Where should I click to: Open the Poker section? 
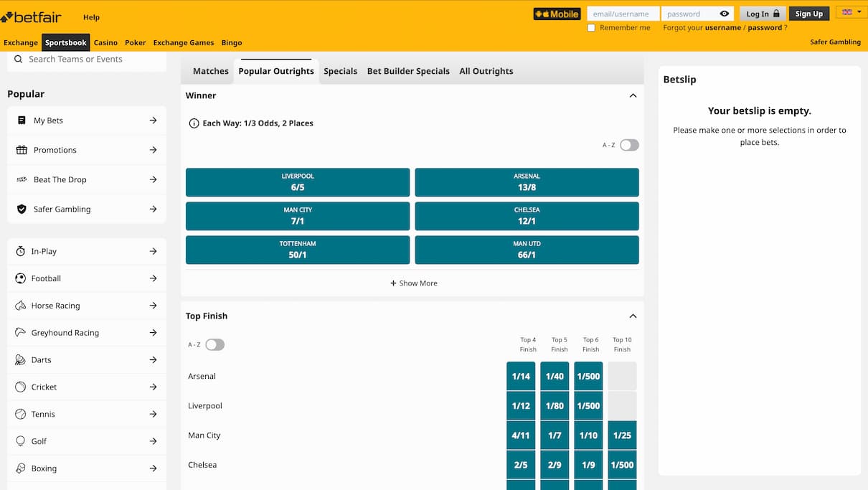pyautogui.click(x=135, y=43)
